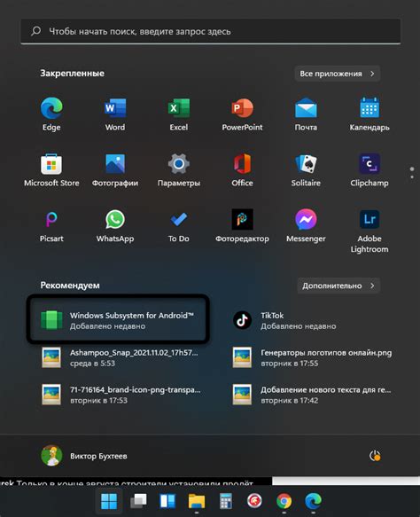Image resolution: width=420 pixels, height=517 pixels.
Task: Launch Clipchamp video editor
Action: point(369,169)
